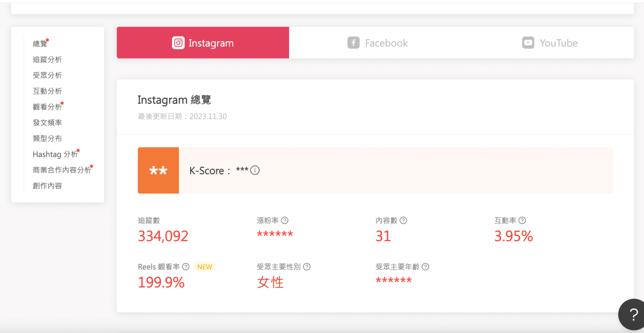This screenshot has width=644, height=333.
Task: Go to 受眾分析 in the sidebar
Action: (47, 75)
